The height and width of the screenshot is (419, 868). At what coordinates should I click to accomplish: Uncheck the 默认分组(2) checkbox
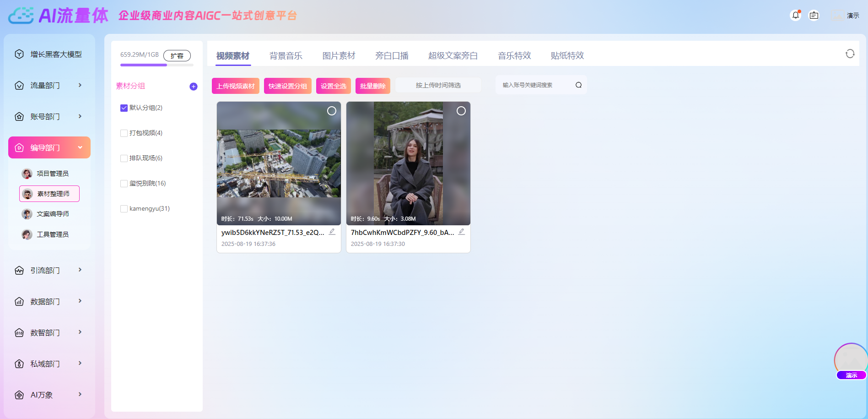tap(124, 108)
